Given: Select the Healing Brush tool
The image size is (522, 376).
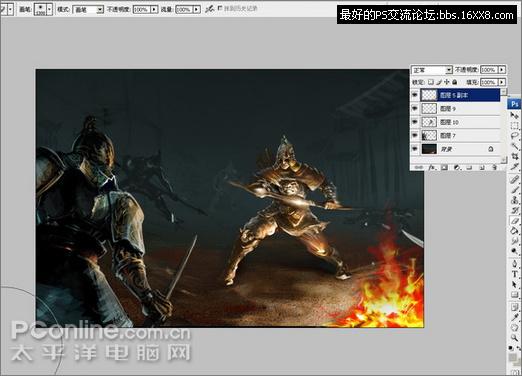Looking at the screenshot, I should 514,180.
